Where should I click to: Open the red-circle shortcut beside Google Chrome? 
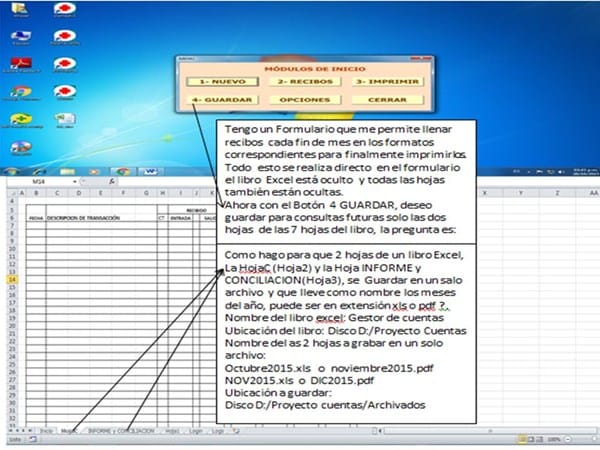tap(65, 92)
